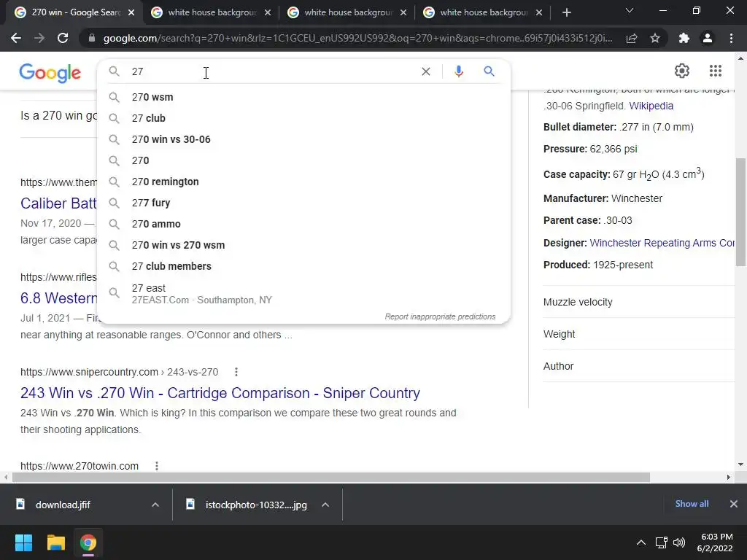Select the plain '270' suggestion
This screenshot has width=747, height=560.
pos(303,160)
